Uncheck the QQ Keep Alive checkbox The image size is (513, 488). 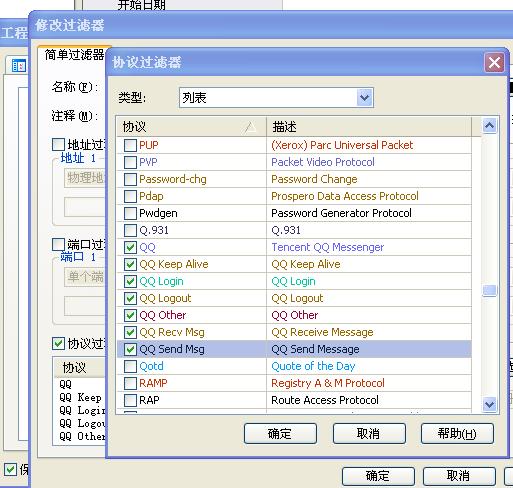pos(130,264)
